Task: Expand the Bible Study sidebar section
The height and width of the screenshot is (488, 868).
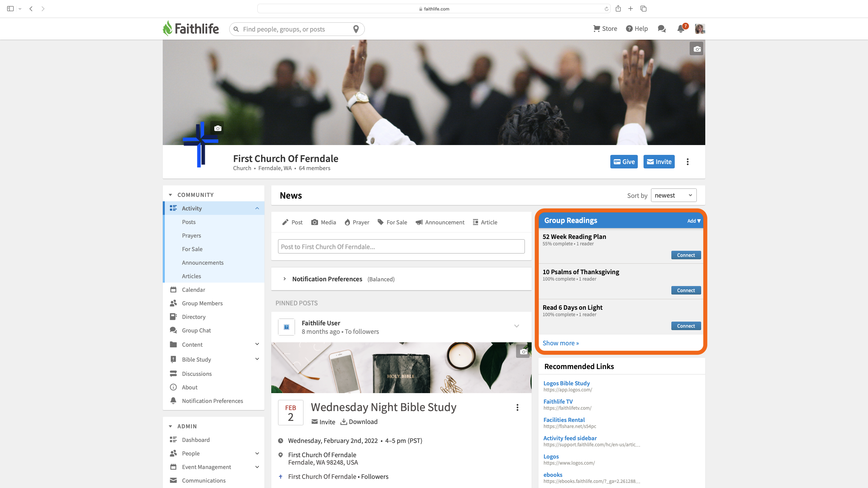Action: pyautogui.click(x=257, y=359)
